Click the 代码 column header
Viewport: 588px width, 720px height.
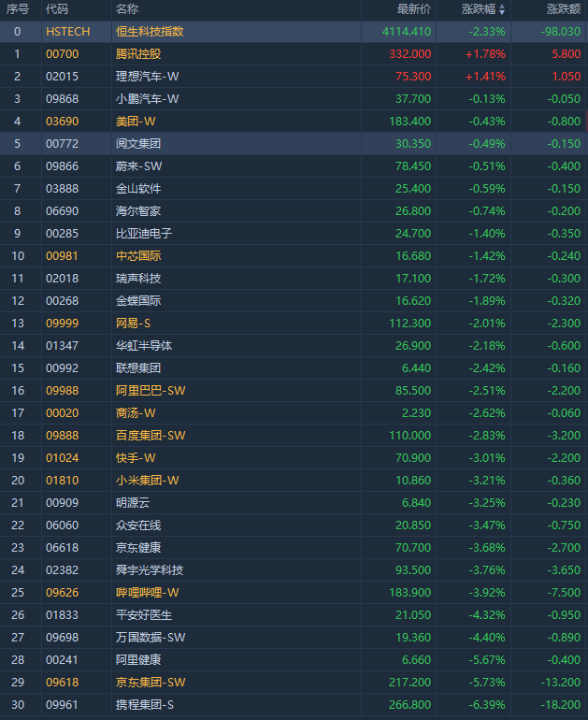(57, 9)
